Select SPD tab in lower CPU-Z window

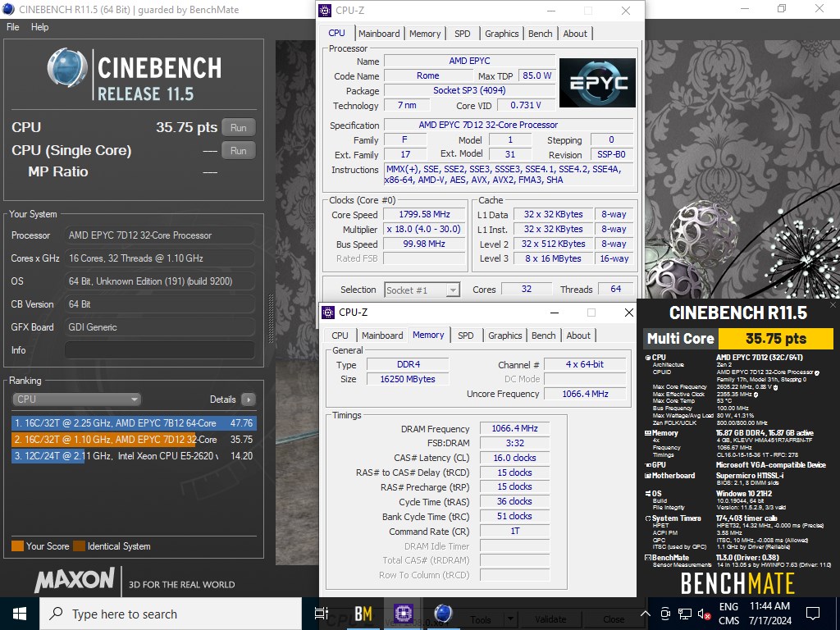tap(466, 336)
